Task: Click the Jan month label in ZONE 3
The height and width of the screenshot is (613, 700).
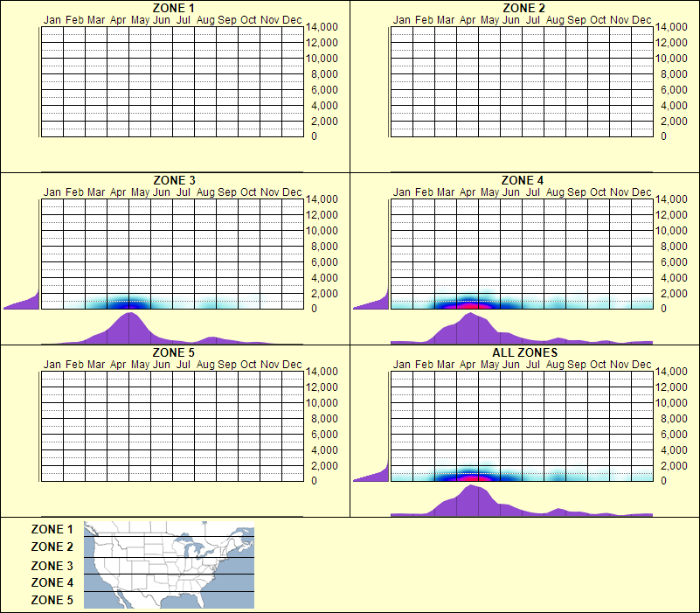Action: point(52,192)
